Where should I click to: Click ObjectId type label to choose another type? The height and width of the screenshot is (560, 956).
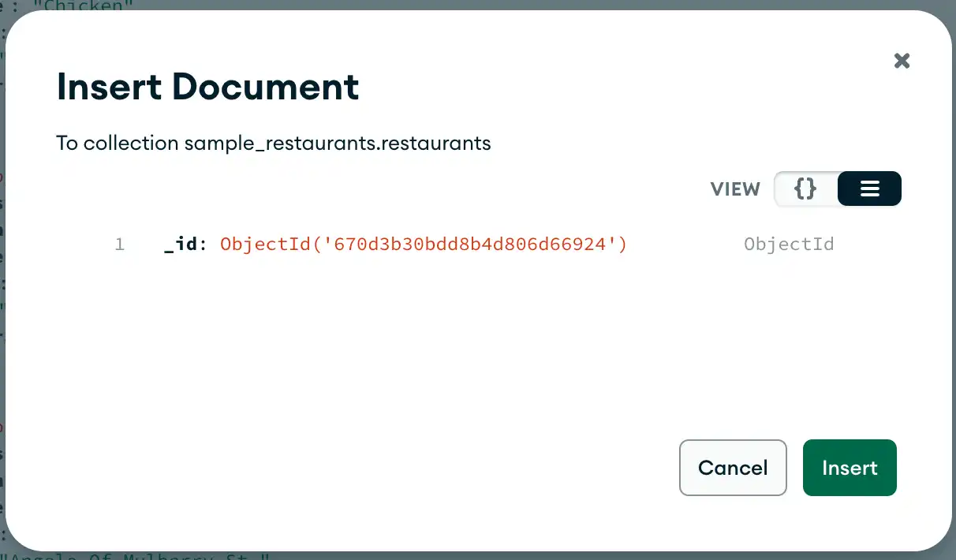coord(789,244)
